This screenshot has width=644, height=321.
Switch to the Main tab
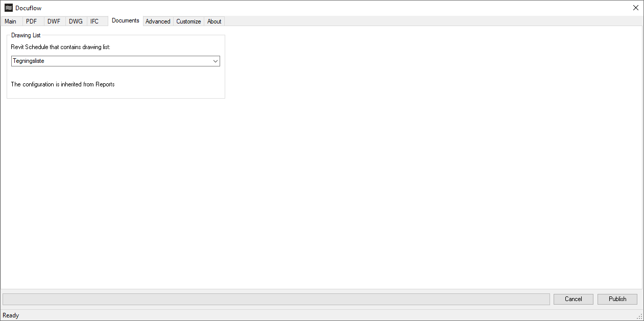point(11,21)
